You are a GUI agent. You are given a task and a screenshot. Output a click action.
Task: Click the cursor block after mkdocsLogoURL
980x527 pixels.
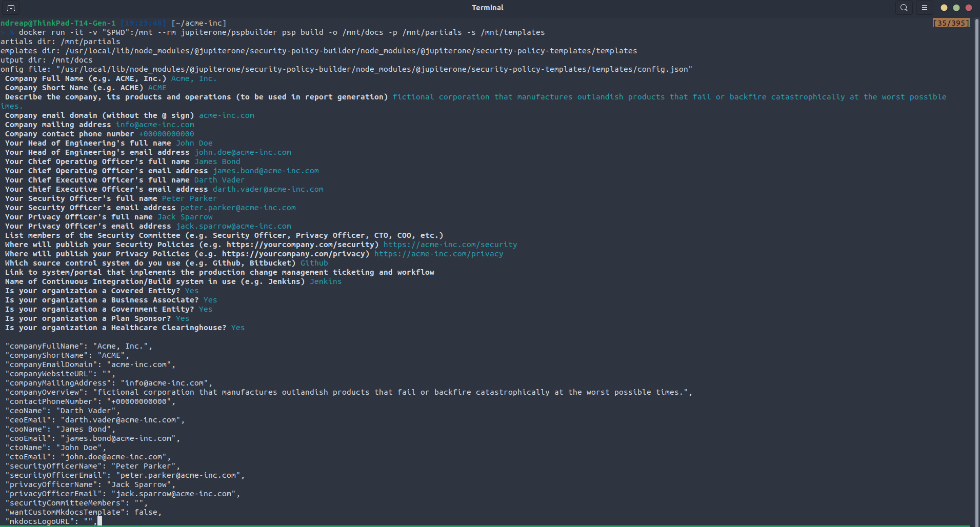click(99, 521)
